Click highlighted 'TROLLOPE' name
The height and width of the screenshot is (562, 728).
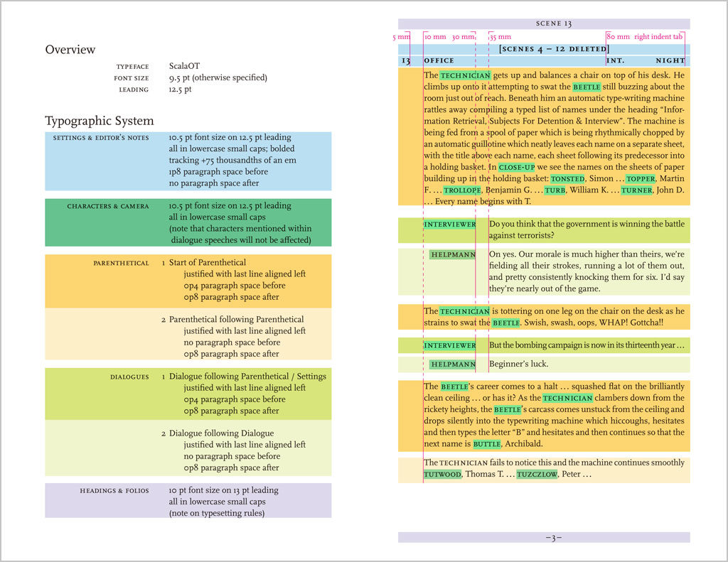click(462, 190)
